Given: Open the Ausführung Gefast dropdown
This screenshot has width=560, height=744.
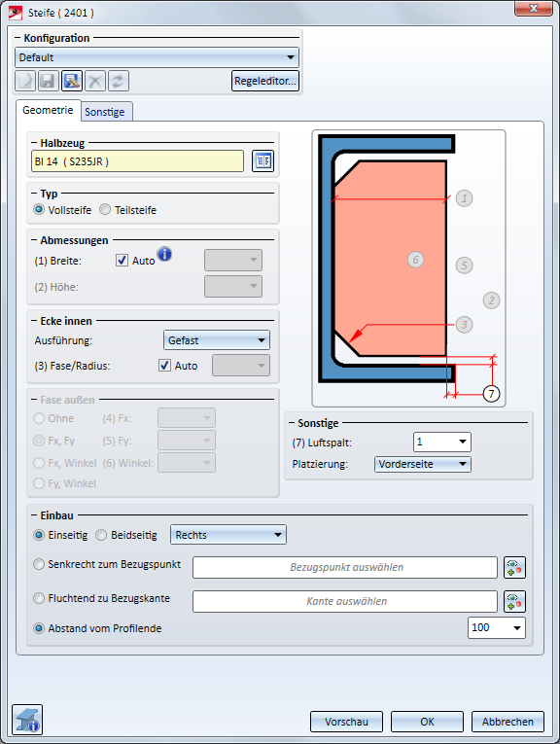Looking at the screenshot, I should point(217,340).
